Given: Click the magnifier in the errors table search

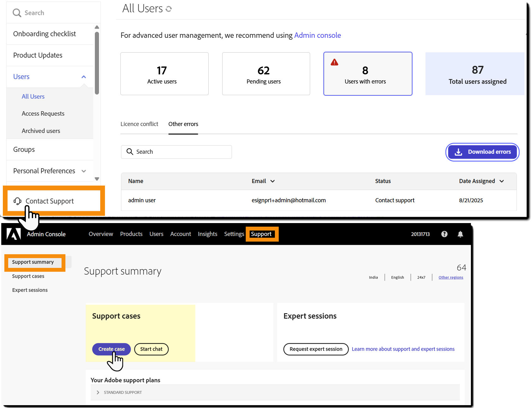Looking at the screenshot, I should [130, 152].
